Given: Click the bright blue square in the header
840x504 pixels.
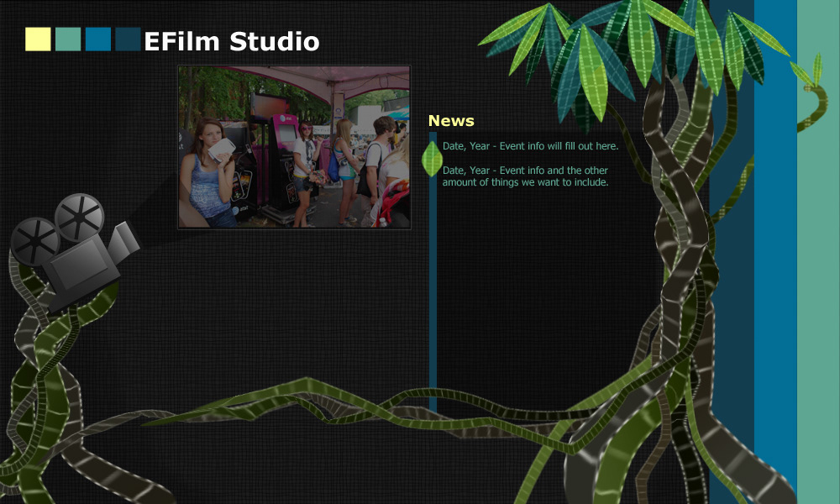Looking at the screenshot, I should 98,39.
